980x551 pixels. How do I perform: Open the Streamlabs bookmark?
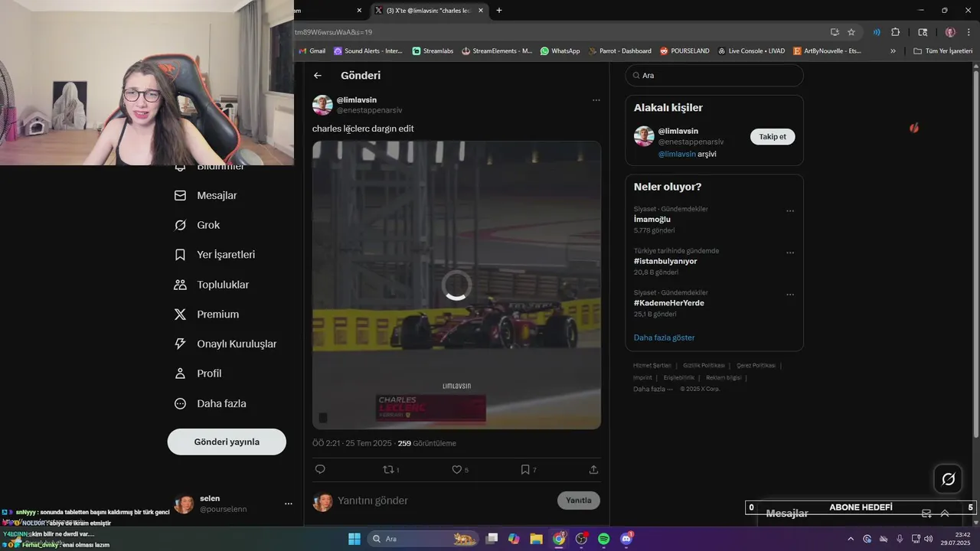(x=433, y=51)
